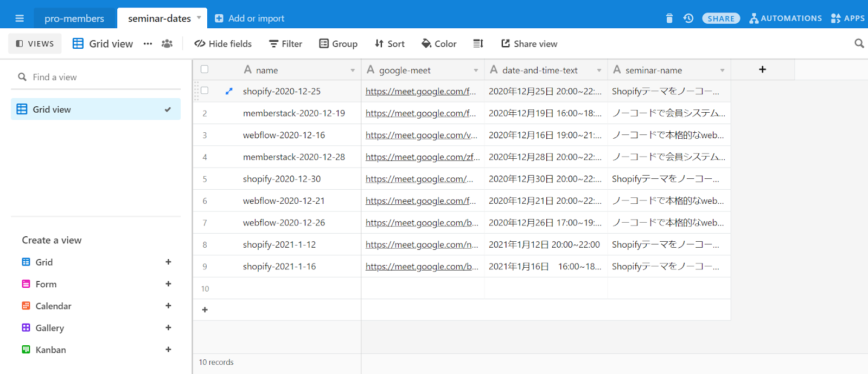Open the base history clock icon
This screenshot has width=868, height=374.
(x=688, y=18)
